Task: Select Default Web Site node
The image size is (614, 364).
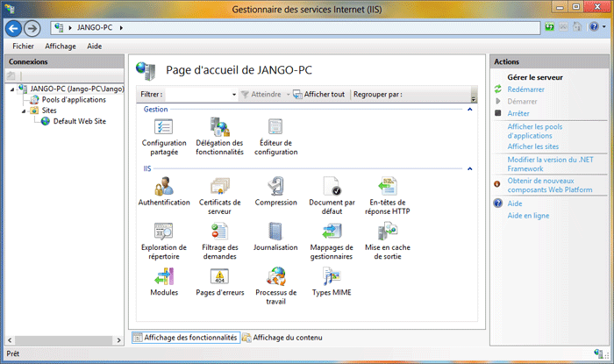Action: [x=80, y=121]
